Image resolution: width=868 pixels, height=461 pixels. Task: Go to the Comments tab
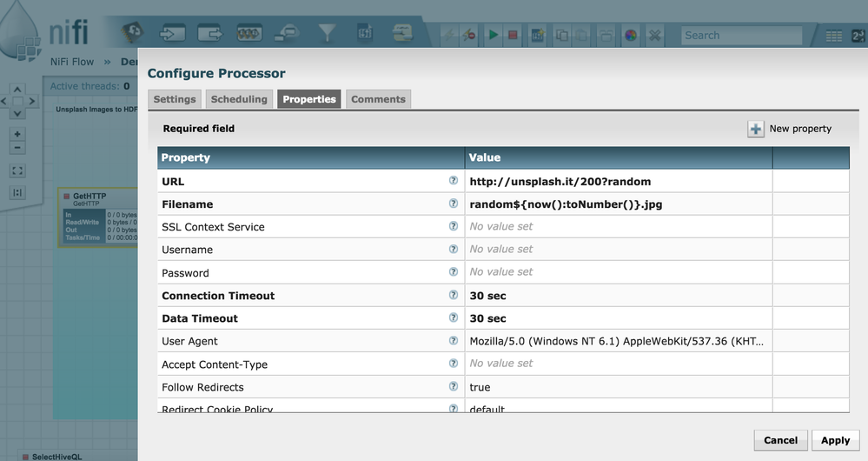[x=378, y=99]
